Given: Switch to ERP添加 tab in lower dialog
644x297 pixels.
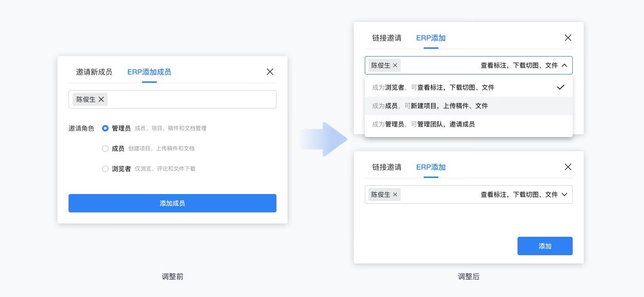Looking at the screenshot, I should (x=431, y=167).
